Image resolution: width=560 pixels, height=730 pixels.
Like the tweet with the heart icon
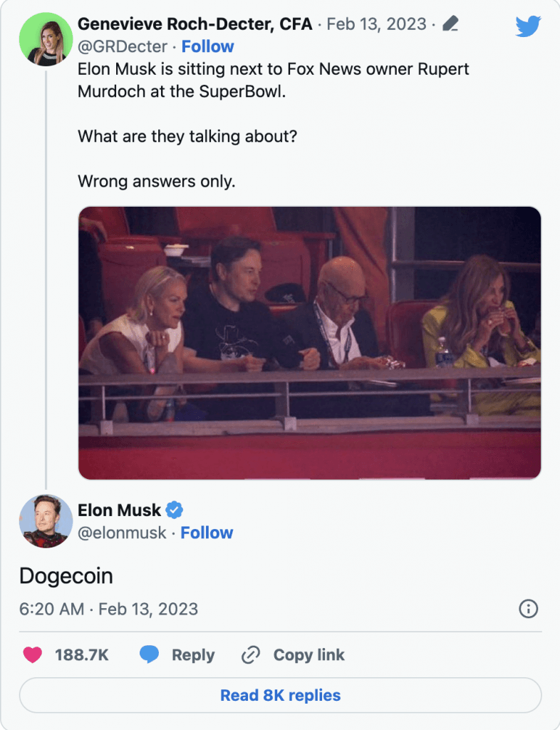click(33, 654)
